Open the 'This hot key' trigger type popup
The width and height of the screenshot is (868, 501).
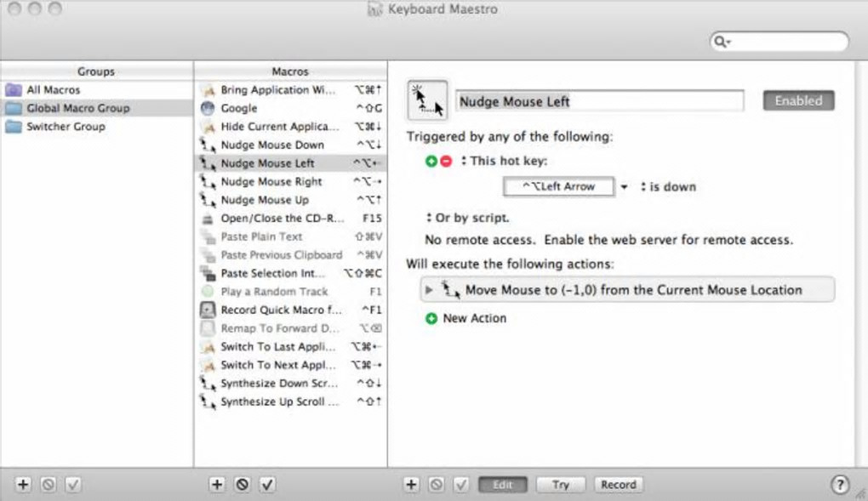click(x=505, y=161)
